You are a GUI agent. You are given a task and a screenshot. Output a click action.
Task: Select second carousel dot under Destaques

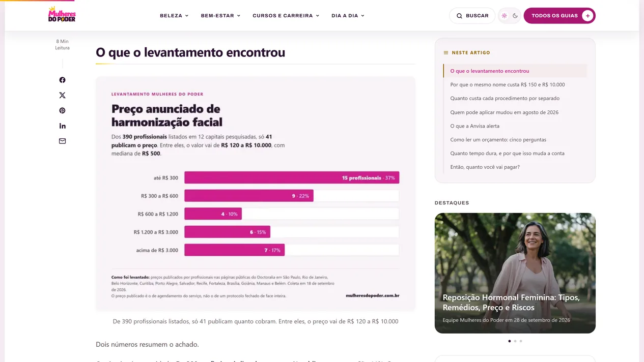[x=515, y=341]
